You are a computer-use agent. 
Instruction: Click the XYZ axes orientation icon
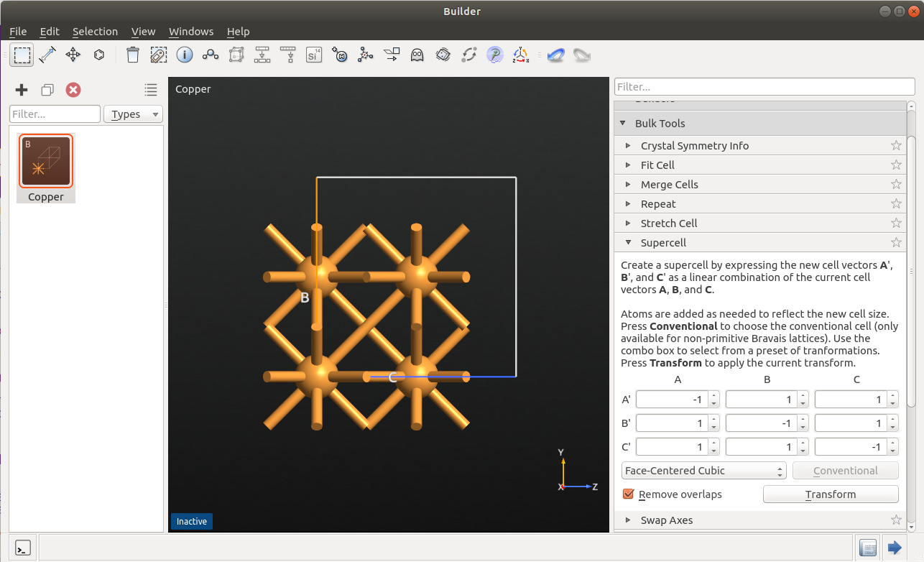coord(520,55)
